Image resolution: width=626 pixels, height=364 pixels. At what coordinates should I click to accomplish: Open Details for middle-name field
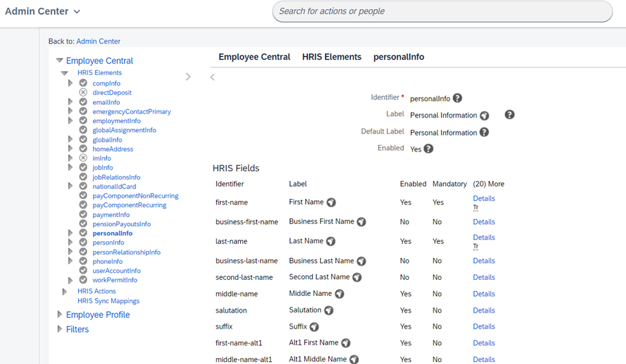pos(484,294)
